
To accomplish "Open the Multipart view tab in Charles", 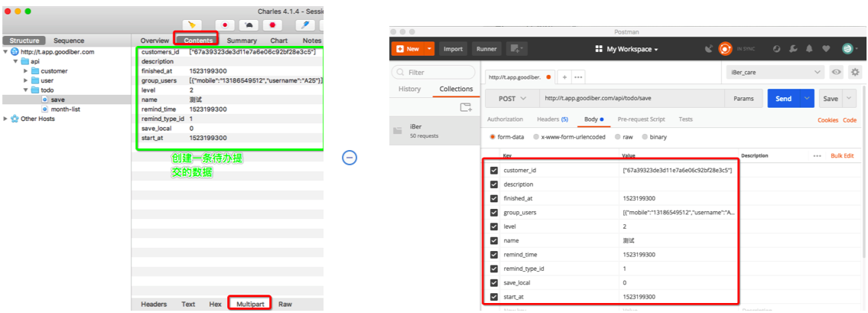I will [x=252, y=304].
